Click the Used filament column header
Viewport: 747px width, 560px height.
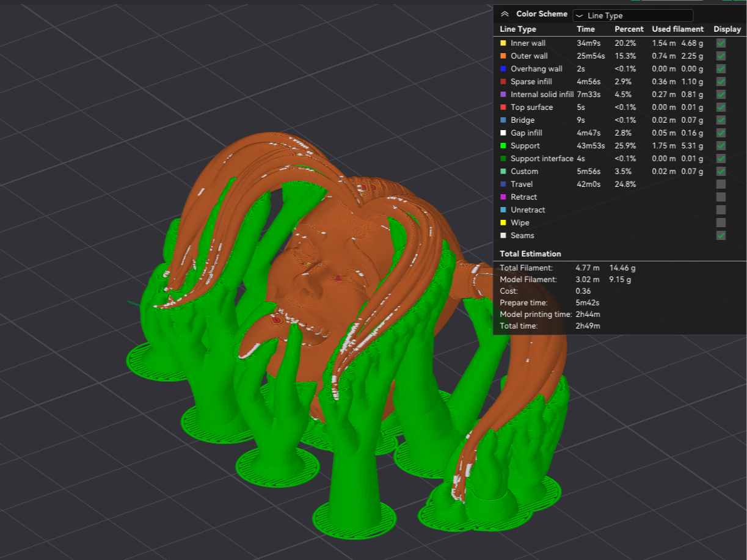[677, 29]
